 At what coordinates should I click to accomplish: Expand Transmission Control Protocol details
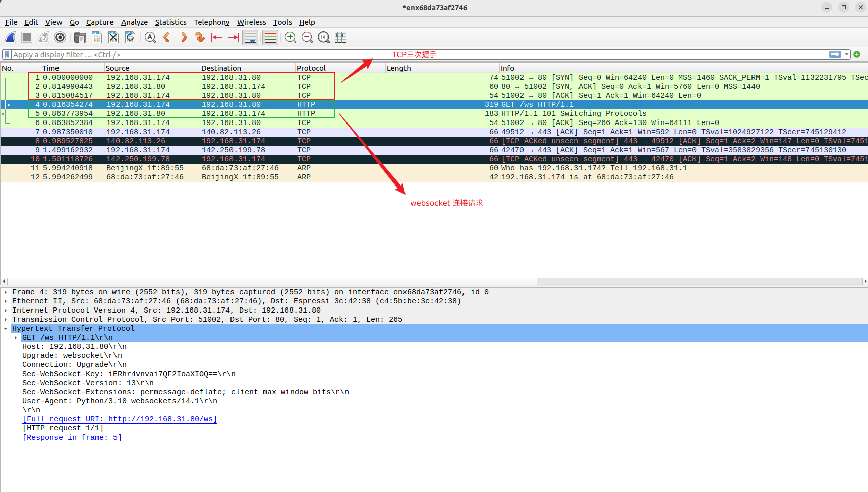click(6, 320)
